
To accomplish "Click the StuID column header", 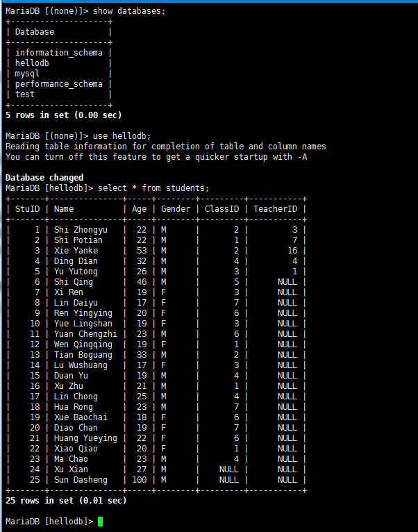I will tap(28, 209).
